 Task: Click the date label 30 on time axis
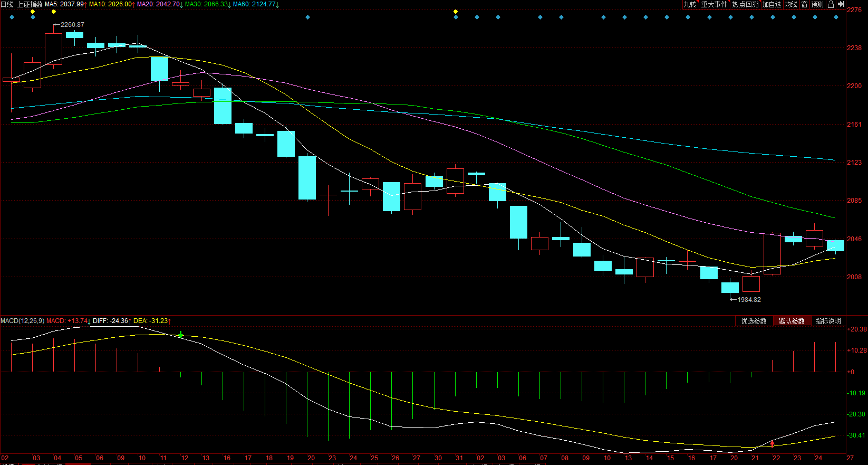pos(438,458)
